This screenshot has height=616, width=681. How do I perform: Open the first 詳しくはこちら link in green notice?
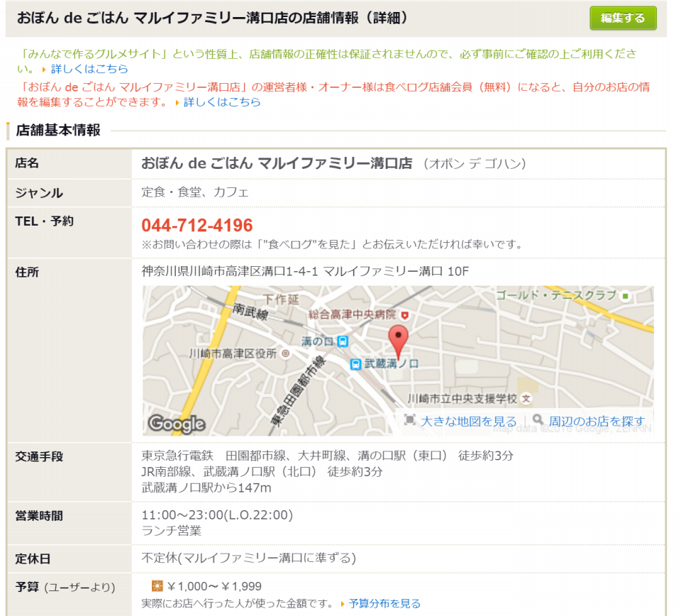click(x=89, y=69)
